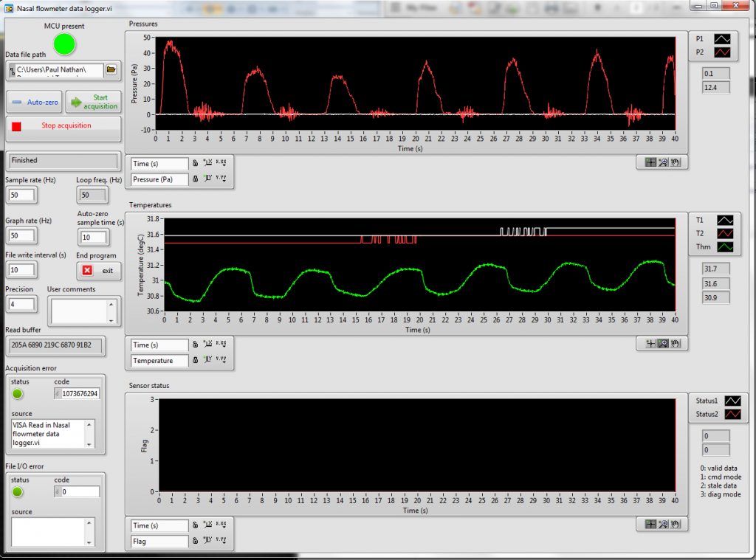This screenshot has height=560, width=756.
Task: Click the 'Finished' status text
Action: [x=24, y=161]
